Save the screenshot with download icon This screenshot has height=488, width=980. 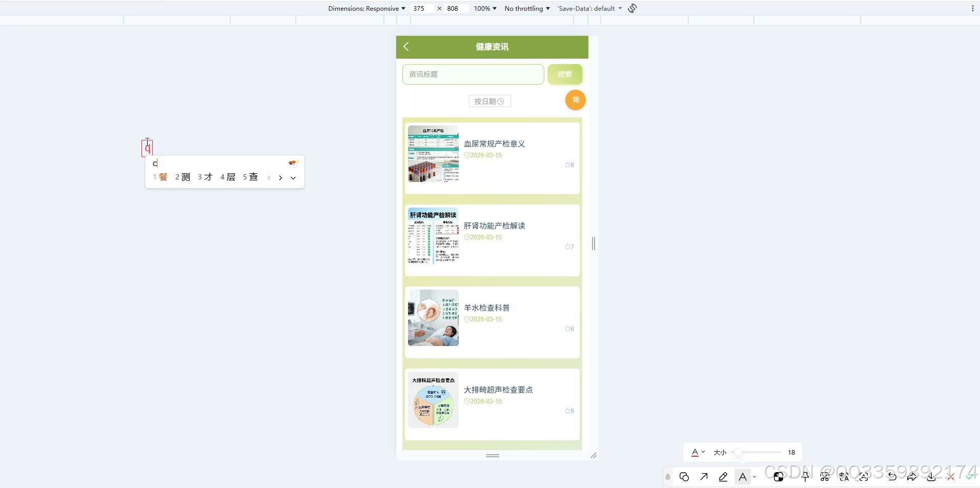(x=931, y=477)
